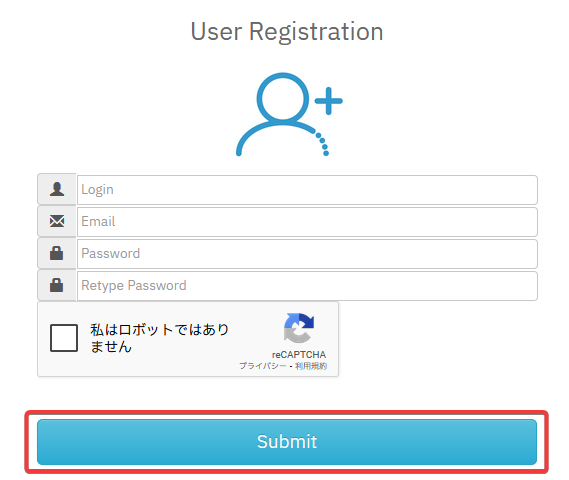
Task: Focus the Email input field
Action: pyautogui.click(x=307, y=222)
